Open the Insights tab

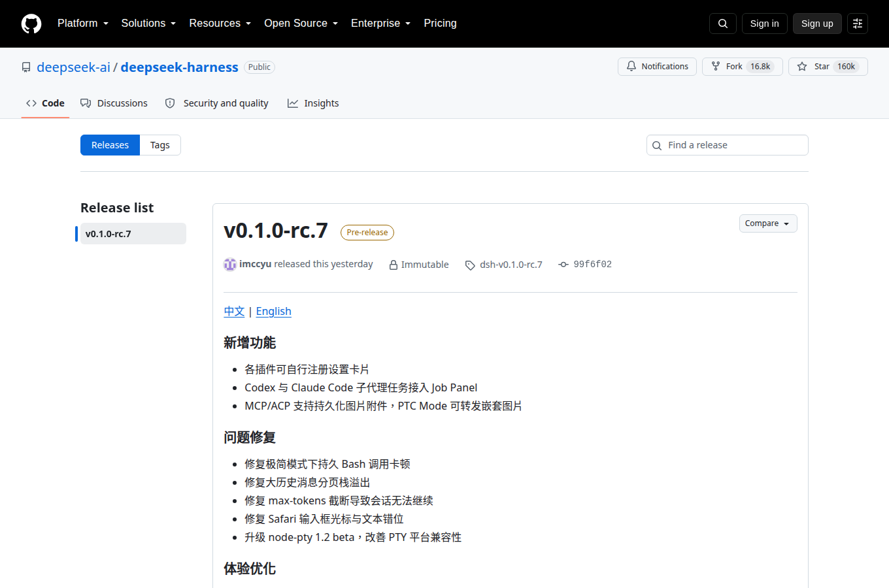pos(313,103)
